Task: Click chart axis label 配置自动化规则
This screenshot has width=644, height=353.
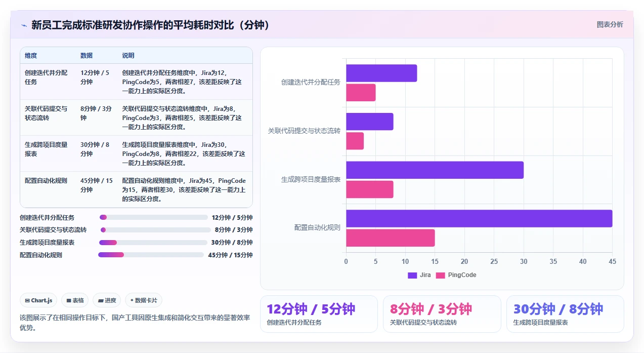Action: click(317, 228)
